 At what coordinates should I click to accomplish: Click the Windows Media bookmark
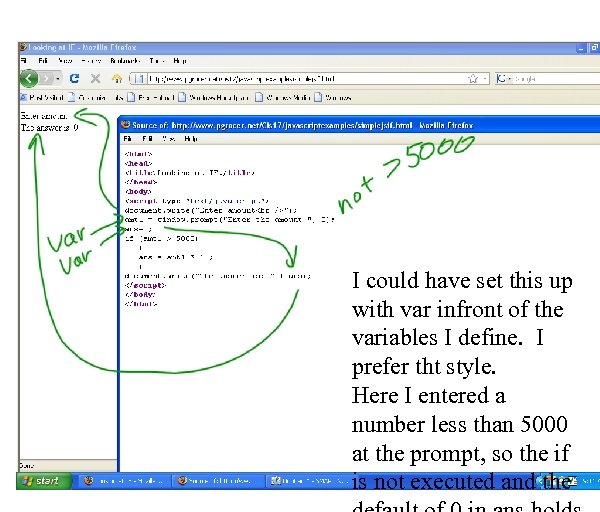click(x=284, y=98)
